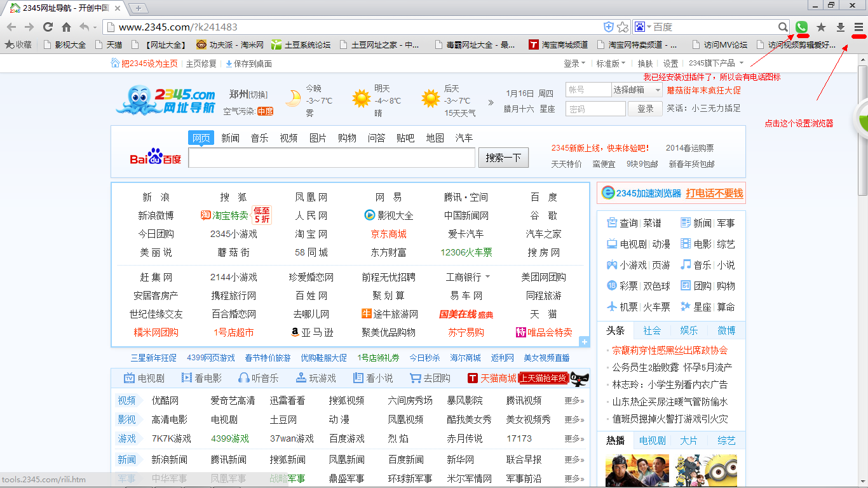Image resolution: width=868 pixels, height=488 pixels.
Task: Switch to the 微博 news tab
Action: 726,330
